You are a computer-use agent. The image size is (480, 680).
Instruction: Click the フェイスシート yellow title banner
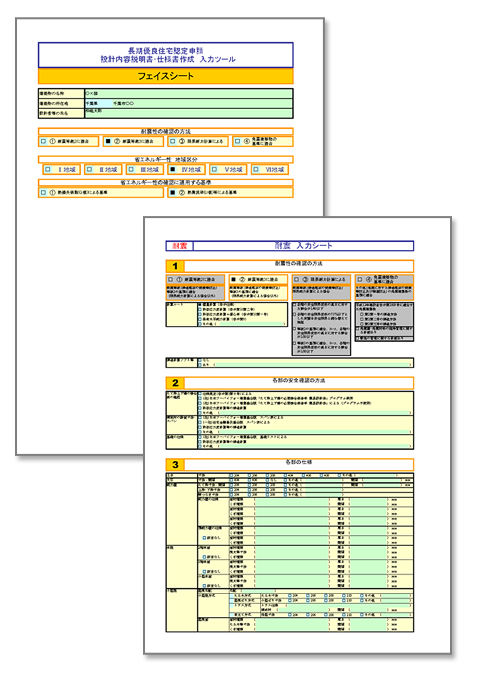[166, 76]
